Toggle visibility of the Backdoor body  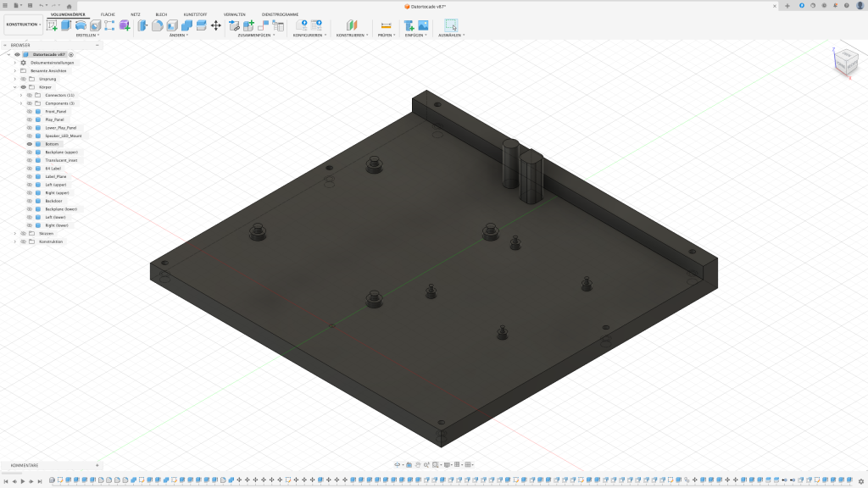(30, 201)
